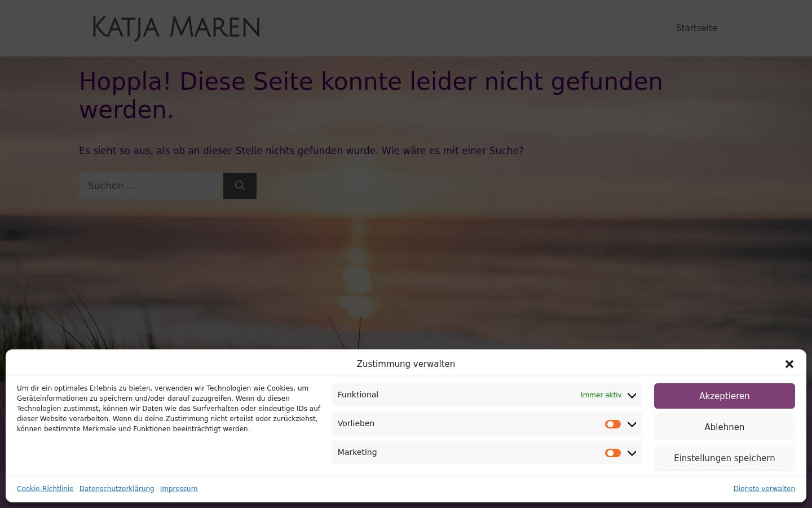The width and height of the screenshot is (812, 508).
Task: Open the Startseite menu item
Action: click(696, 28)
